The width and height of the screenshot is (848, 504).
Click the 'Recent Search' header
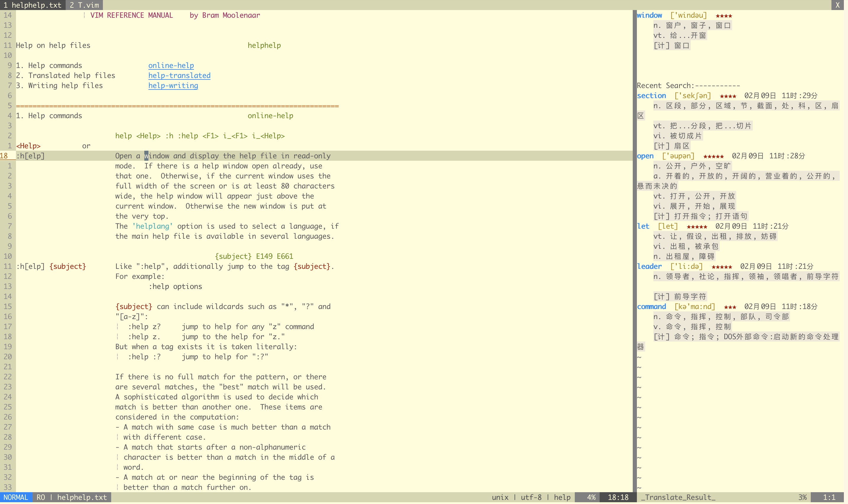[x=688, y=86]
